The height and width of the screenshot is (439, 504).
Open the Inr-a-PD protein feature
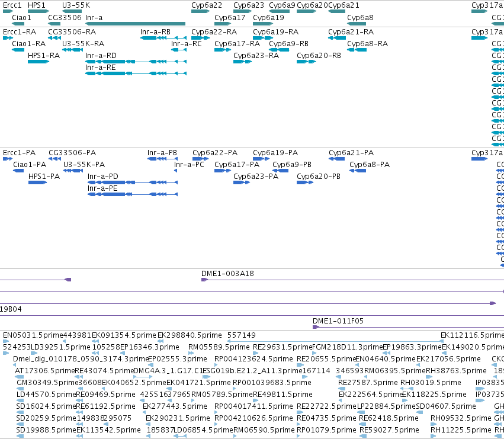coord(133,182)
